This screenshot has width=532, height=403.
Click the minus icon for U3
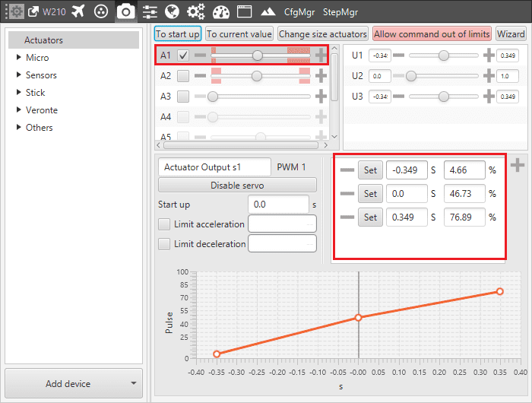(399, 96)
